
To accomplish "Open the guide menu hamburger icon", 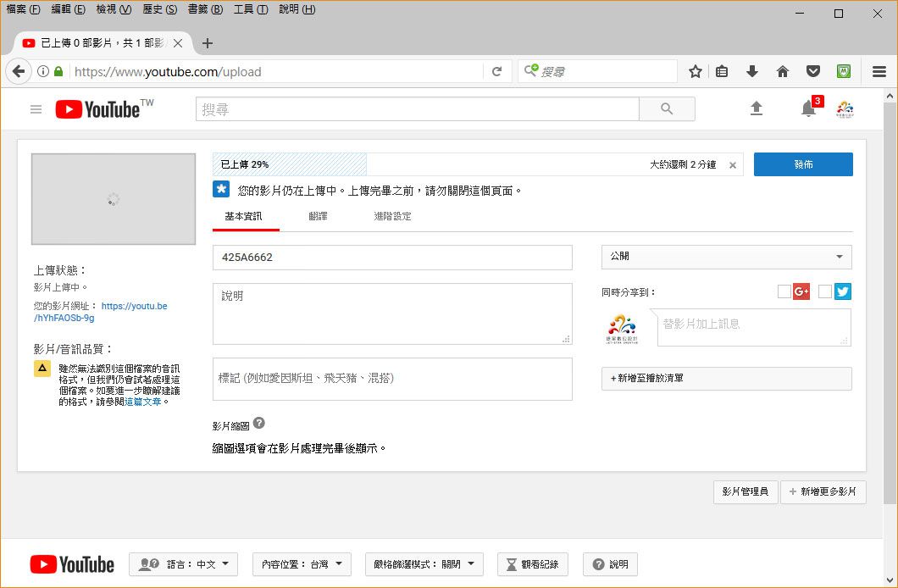I will (x=35, y=108).
